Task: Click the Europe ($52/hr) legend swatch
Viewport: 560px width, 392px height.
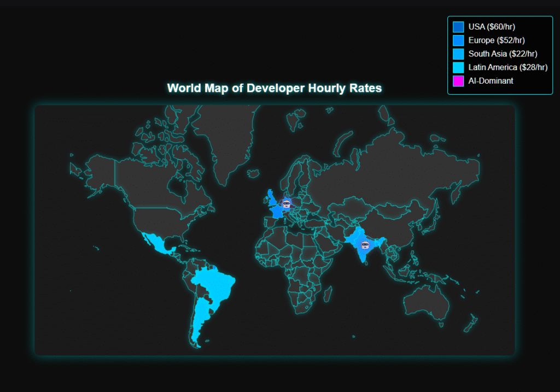Action: tap(457, 40)
